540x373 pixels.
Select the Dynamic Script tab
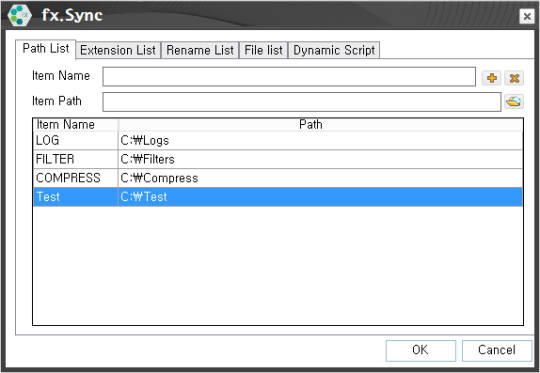tap(334, 50)
